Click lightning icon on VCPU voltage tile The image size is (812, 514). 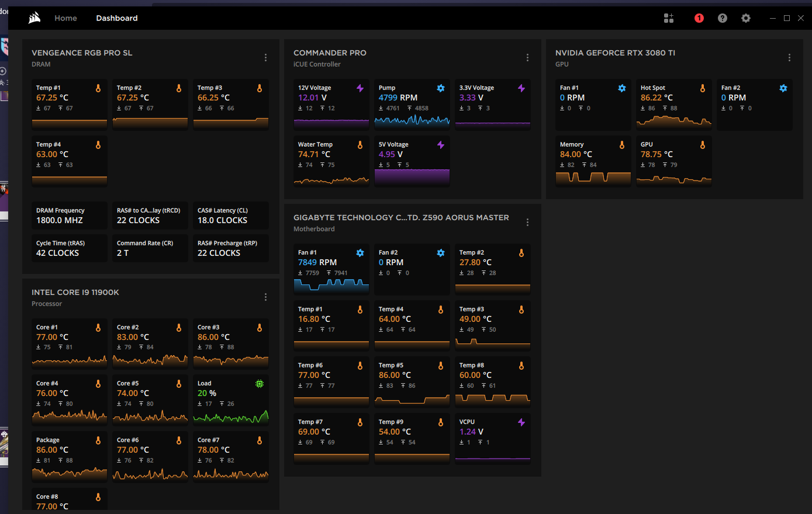521,422
